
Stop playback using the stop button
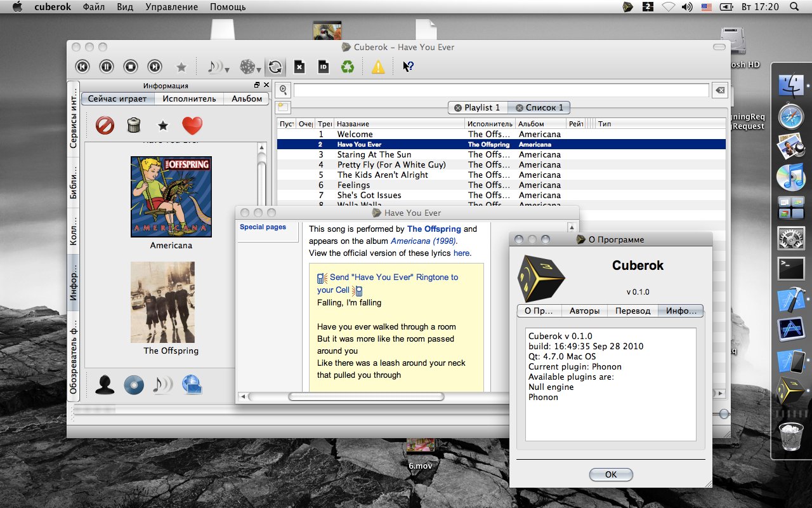131,67
